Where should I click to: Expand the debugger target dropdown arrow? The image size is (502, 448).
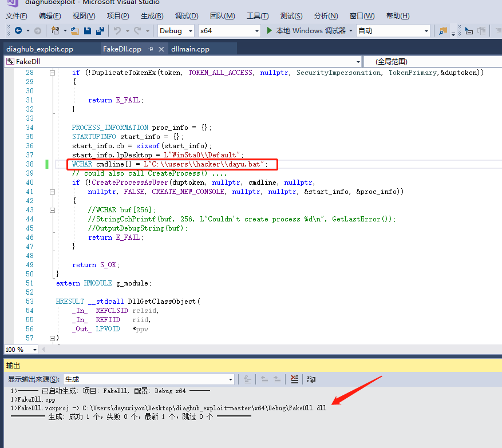tap(351, 31)
